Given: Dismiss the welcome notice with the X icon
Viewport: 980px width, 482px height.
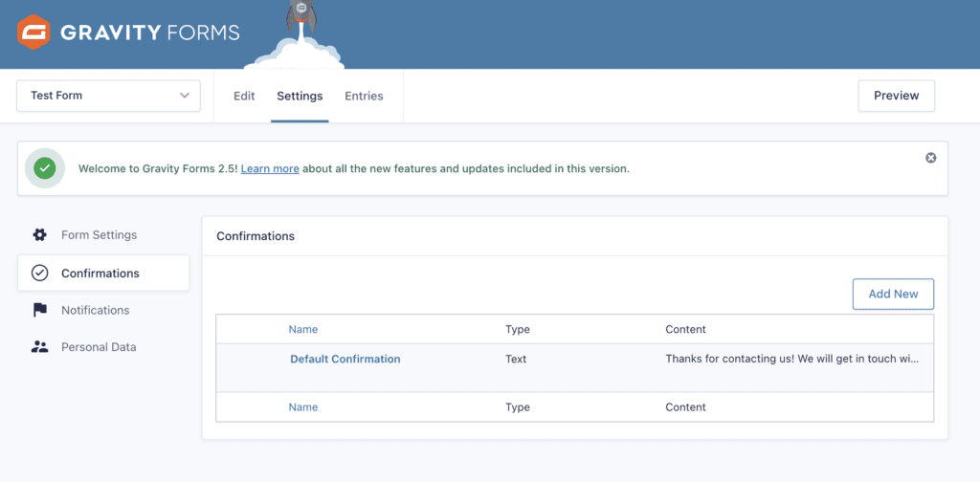Looking at the screenshot, I should [x=930, y=158].
